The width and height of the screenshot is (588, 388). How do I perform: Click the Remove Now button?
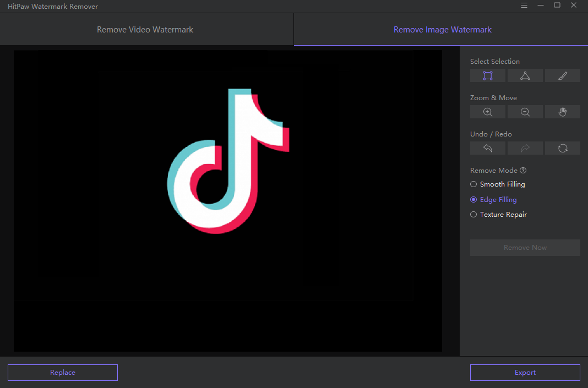tap(525, 248)
